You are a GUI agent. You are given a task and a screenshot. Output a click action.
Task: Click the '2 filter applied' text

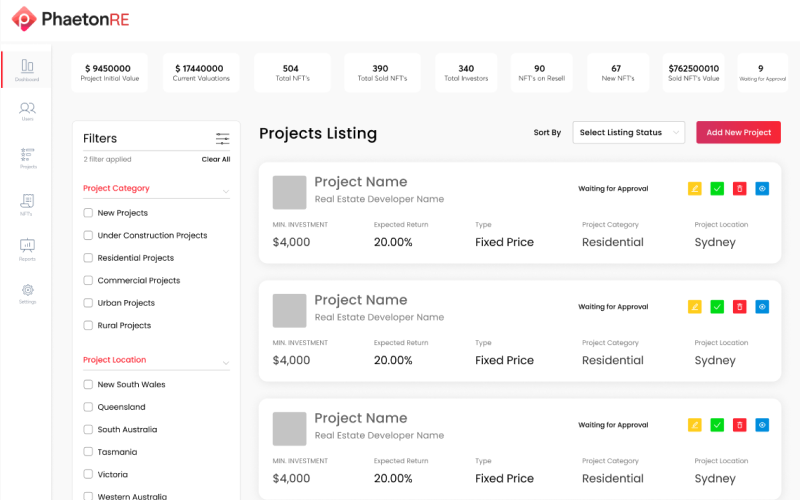point(107,159)
